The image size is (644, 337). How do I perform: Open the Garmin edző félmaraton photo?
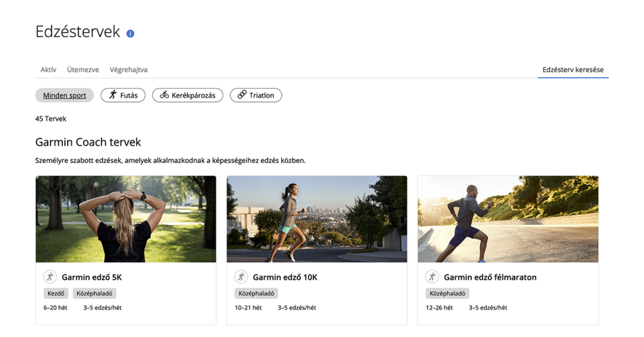(508, 219)
